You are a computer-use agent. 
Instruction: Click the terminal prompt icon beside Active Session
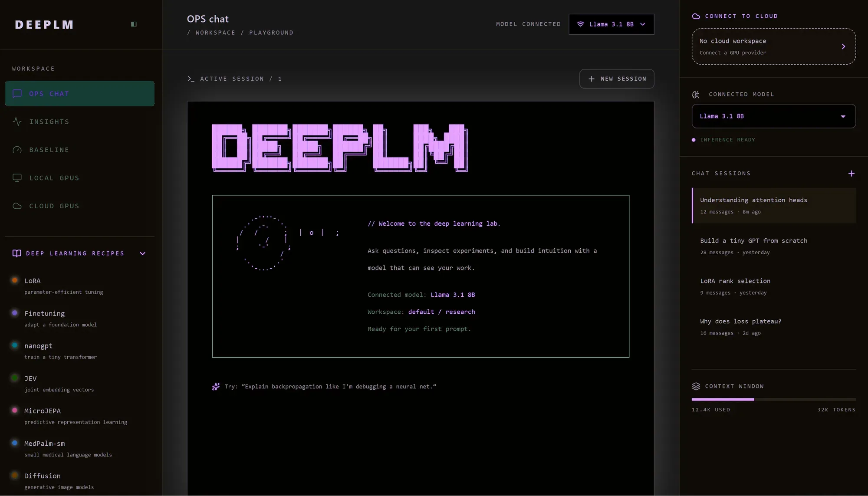(x=191, y=79)
